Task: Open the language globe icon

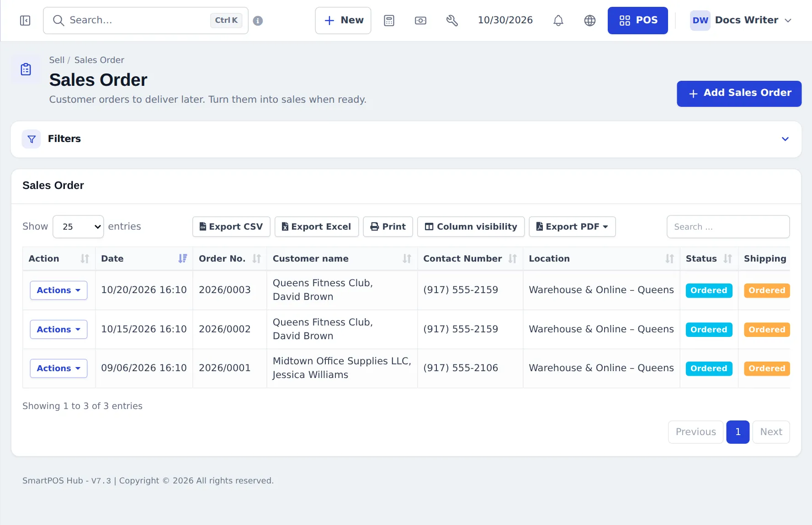Action: coord(589,21)
